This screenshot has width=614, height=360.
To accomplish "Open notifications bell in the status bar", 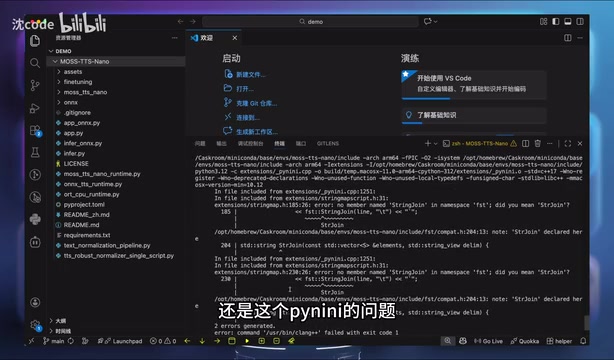I will click(583, 341).
